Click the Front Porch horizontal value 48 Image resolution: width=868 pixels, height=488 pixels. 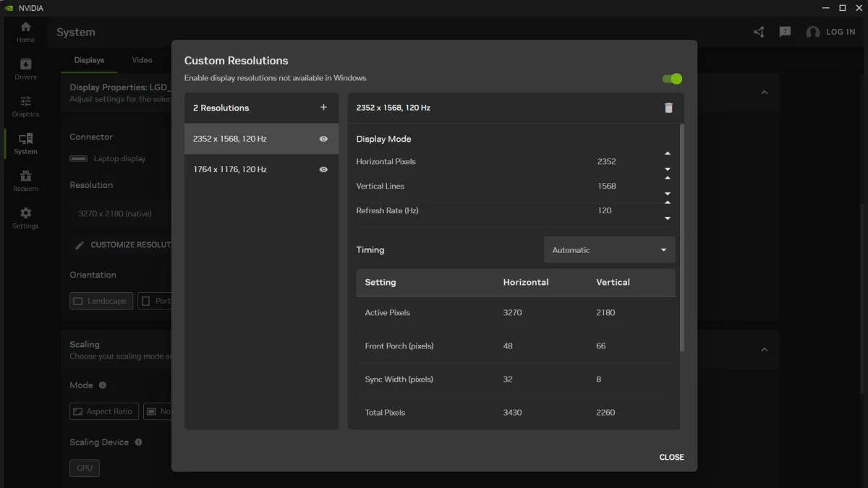pos(508,346)
